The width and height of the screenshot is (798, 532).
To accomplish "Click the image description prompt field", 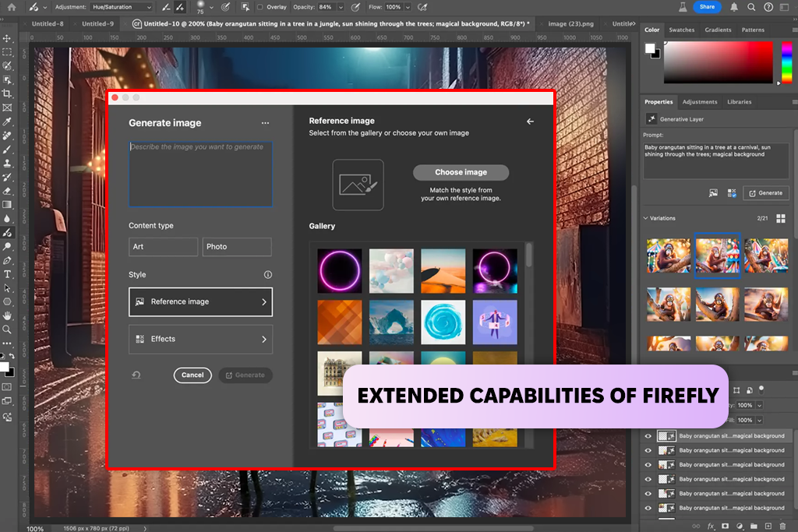I will coord(200,174).
